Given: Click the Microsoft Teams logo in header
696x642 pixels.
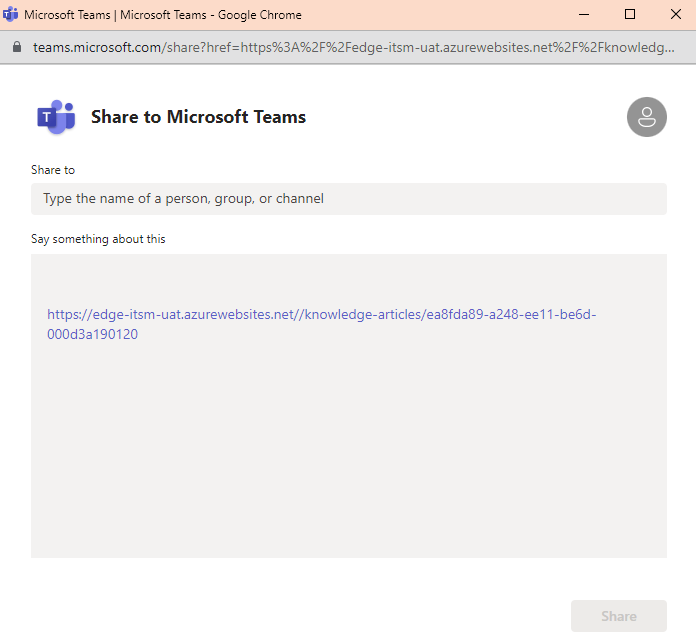Looking at the screenshot, I should (x=56, y=117).
